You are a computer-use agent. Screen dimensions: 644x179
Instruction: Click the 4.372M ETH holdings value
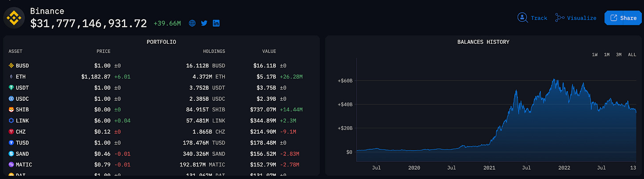pos(209,76)
